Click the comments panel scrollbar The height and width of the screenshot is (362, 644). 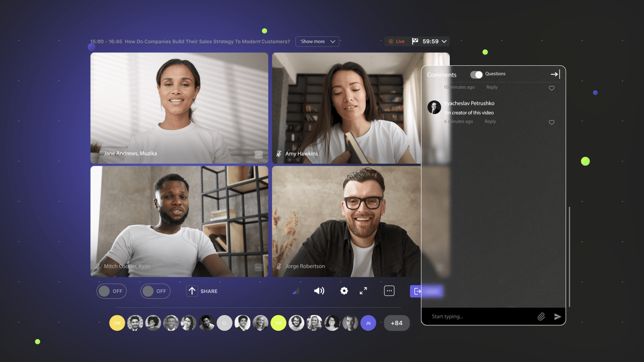[570, 256]
